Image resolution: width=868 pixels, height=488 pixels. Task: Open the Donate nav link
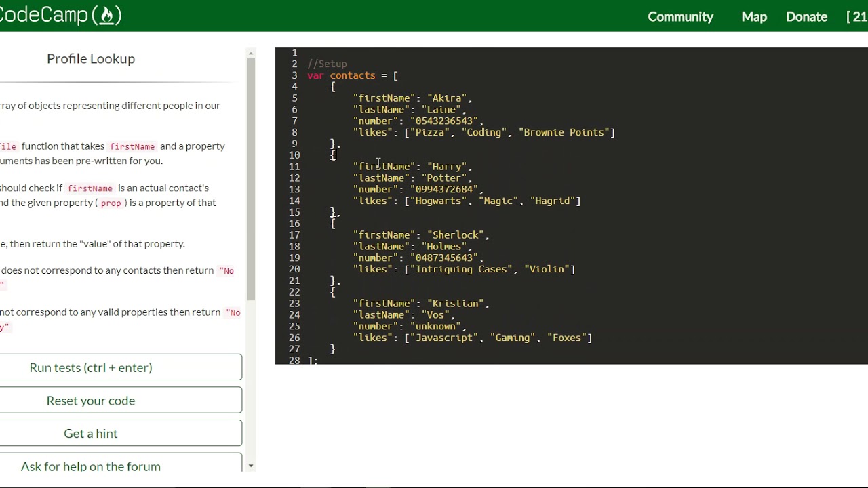click(x=806, y=17)
